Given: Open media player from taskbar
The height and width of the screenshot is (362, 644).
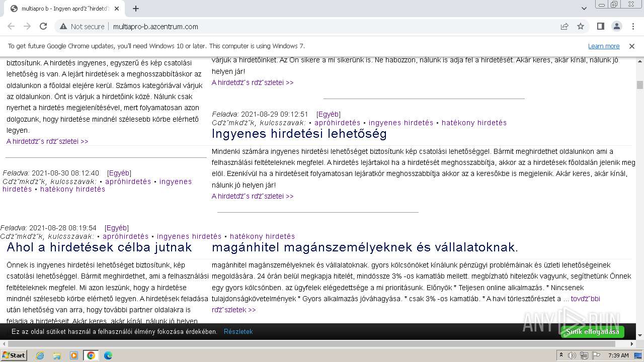Looking at the screenshot, I should tap(74, 355).
